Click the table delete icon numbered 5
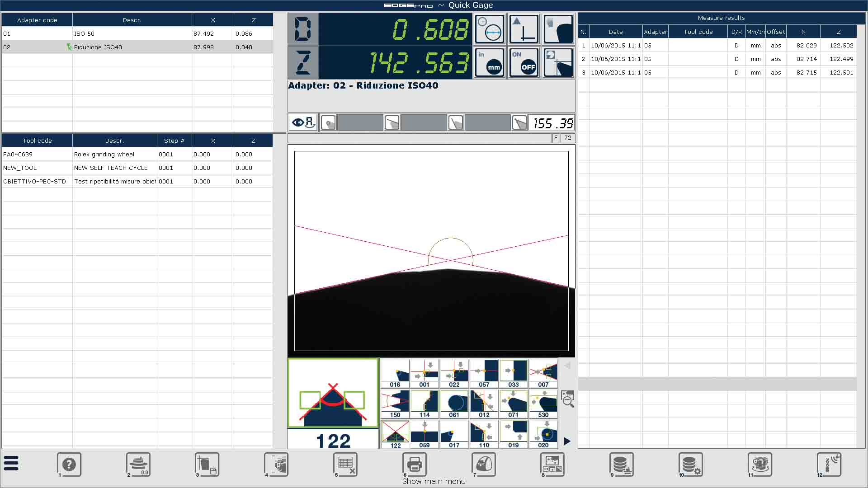 [346, 465]
